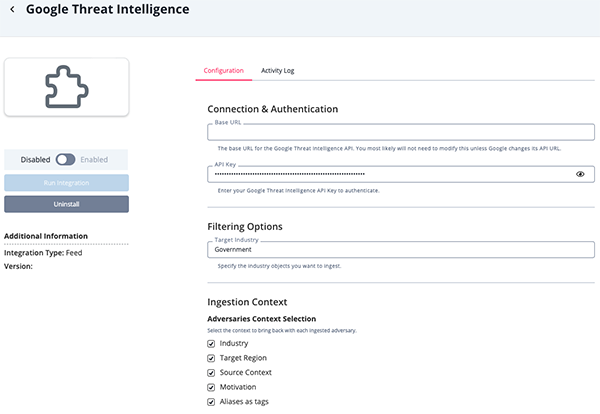Viewport: 600px width, 414px height.
Task: Click the Google Threat Intelligence page title
Action: click(x=108, y=9)
